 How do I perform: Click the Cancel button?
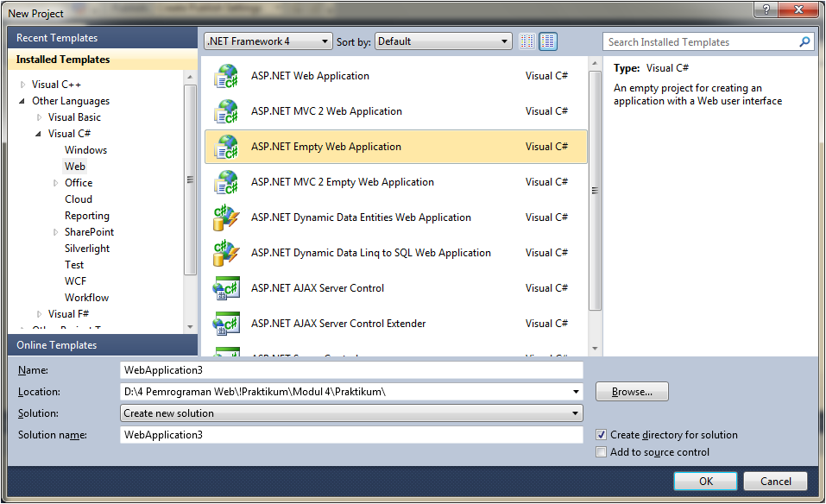[775, 481]
